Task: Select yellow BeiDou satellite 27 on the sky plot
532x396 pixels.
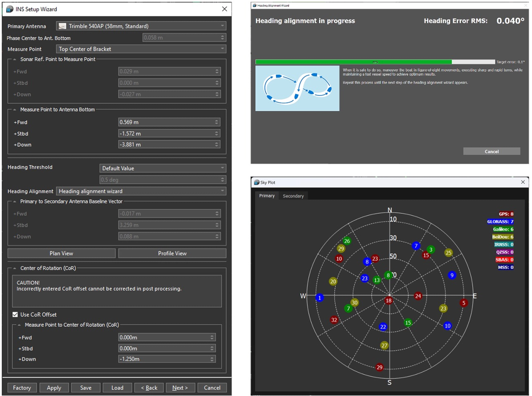Action: pyautogui.click(x=384, y=346)
